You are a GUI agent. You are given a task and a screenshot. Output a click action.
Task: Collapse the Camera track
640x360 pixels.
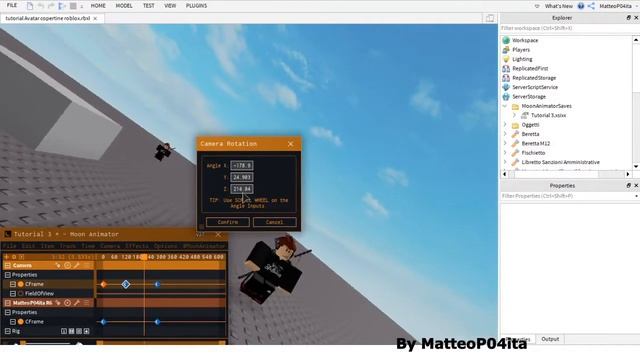pos(7,265)
